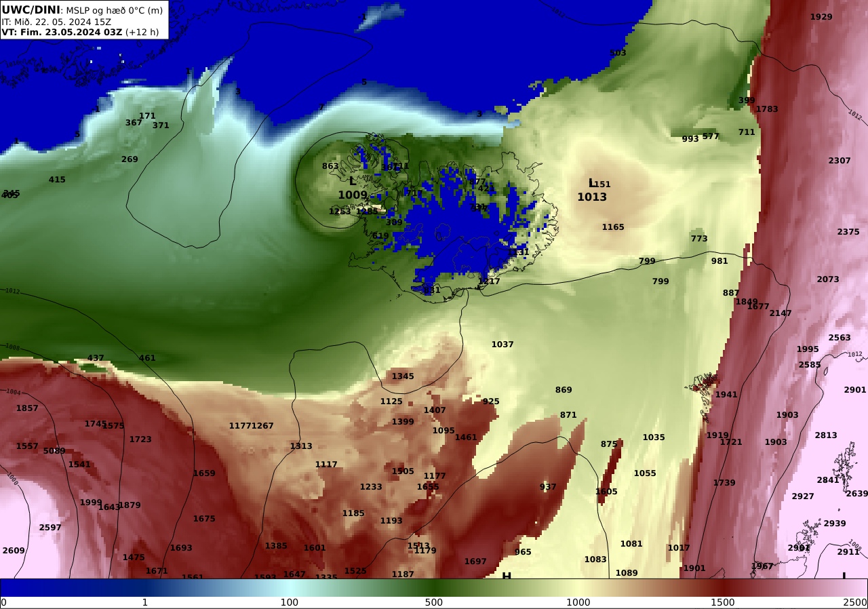Click the height value 461

(x=147, y=358)
